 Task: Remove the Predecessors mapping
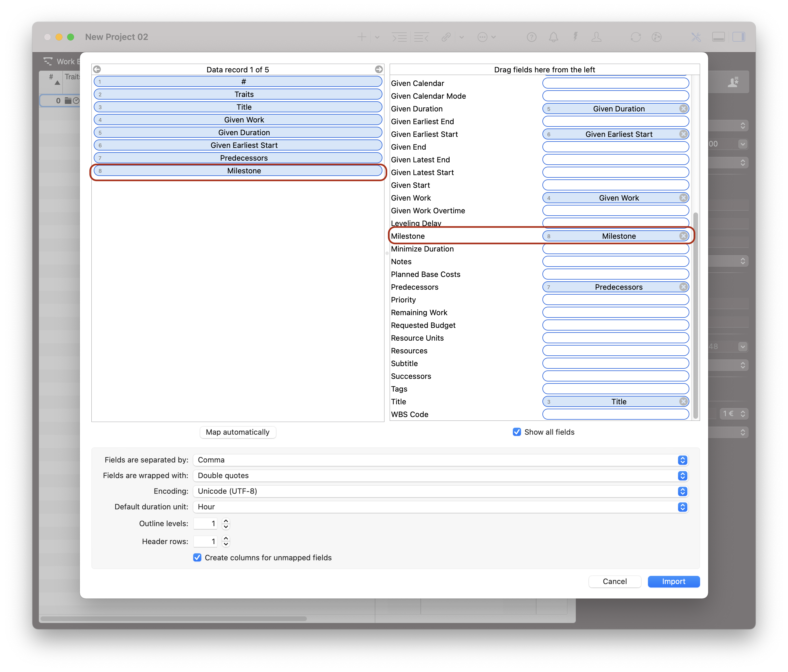click(x=683, y=287)
